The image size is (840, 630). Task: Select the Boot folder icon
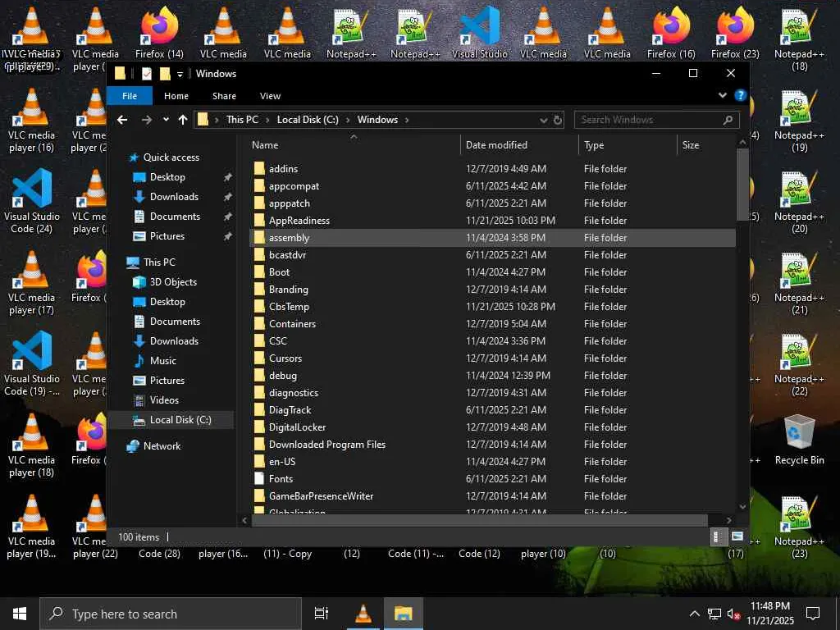pyautogui.click(x=259, y=272)
